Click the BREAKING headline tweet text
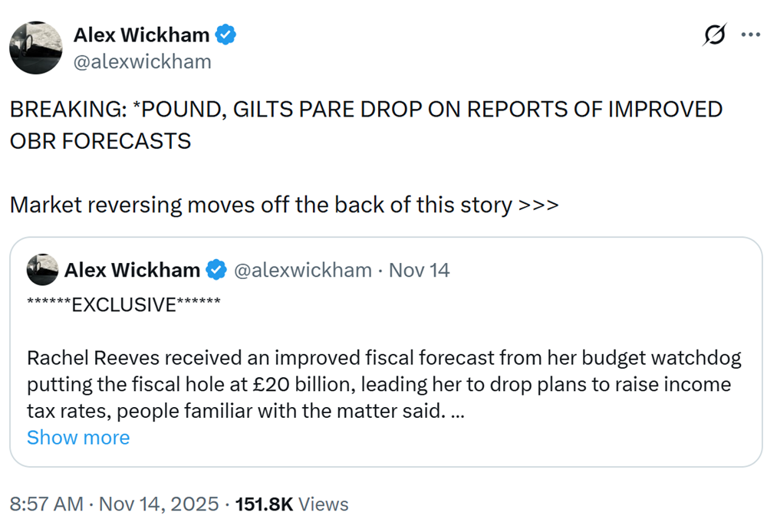767x532 pixels. (365, 110)
